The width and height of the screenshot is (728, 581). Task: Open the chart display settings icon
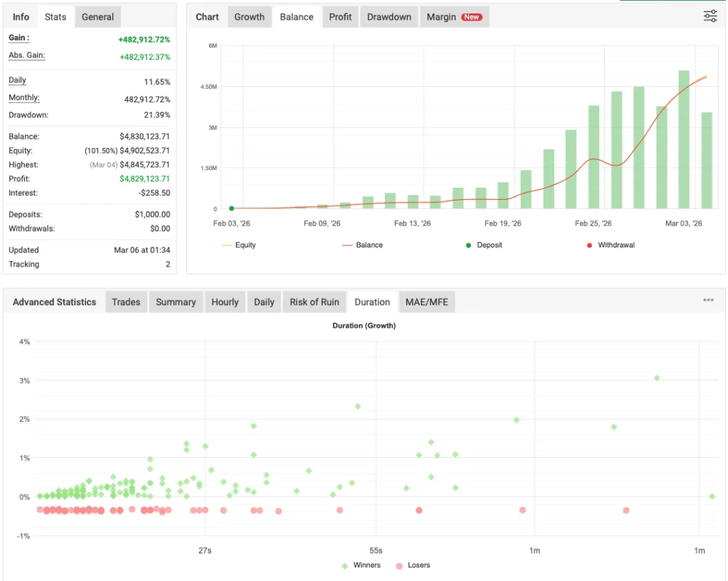coord(710,16)
